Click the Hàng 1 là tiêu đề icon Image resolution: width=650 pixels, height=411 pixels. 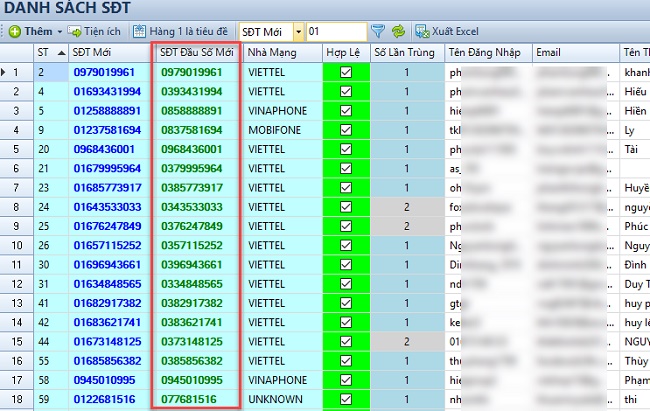click(x=139, y=31)
